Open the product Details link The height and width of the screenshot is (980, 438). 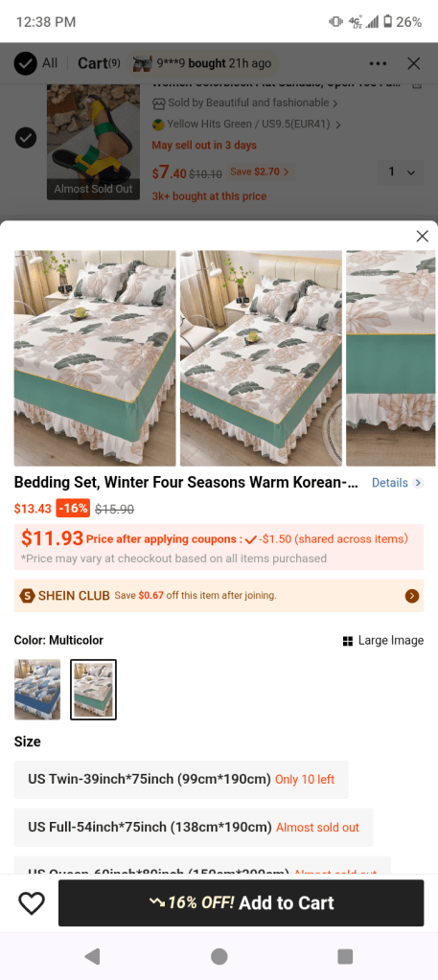pos(398,483)
